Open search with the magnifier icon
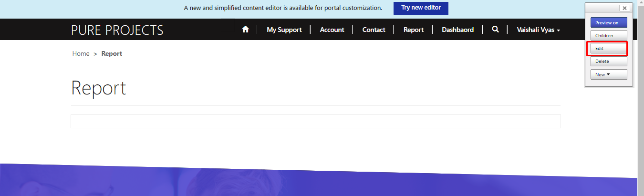This screenshot has width=644, height=196. [495, 30]
